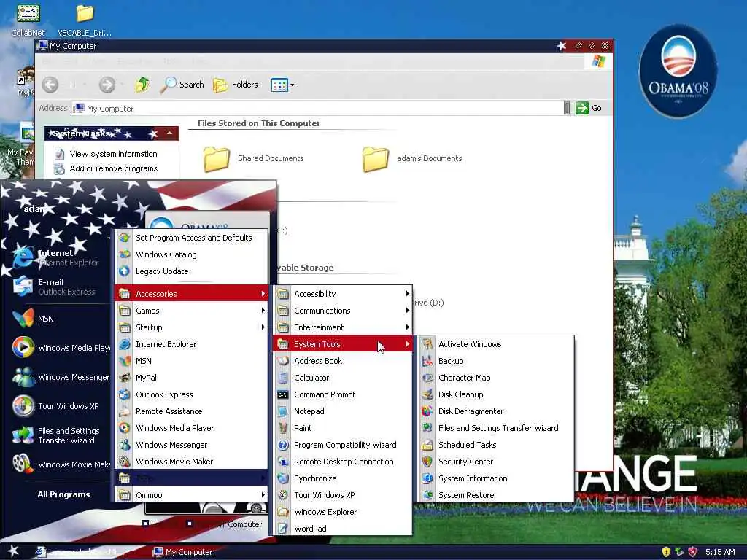This screenshot has width=747, height=560.
Task: Click Up folder icon in My Computer toolbar
Action: pos(142,85)
